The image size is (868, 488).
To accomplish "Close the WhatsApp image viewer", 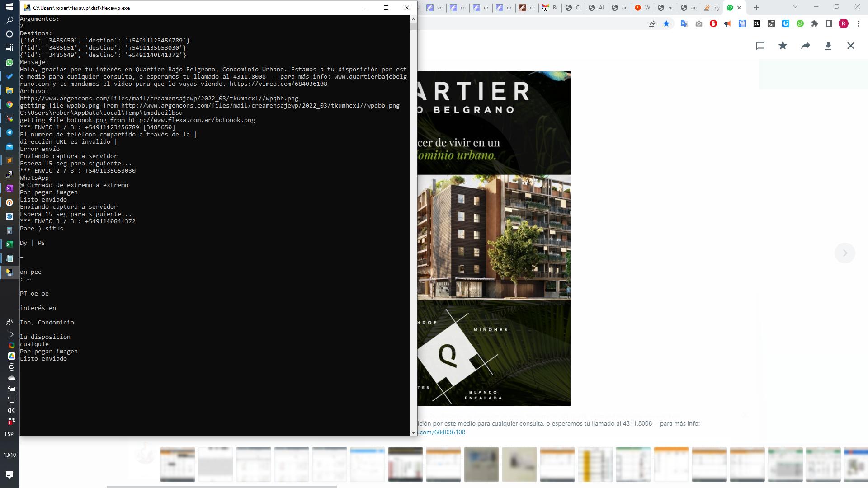I will click(x=851, y=46).
